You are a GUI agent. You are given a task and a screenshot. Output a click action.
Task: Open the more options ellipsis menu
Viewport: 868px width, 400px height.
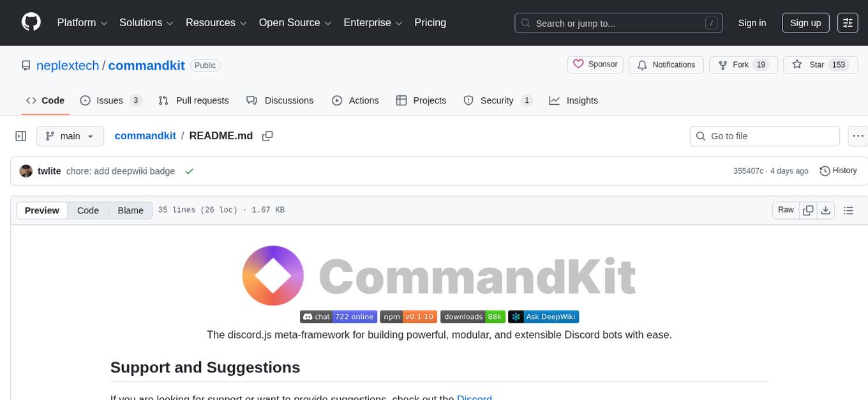pyautogui.click(x=858, y=135)
